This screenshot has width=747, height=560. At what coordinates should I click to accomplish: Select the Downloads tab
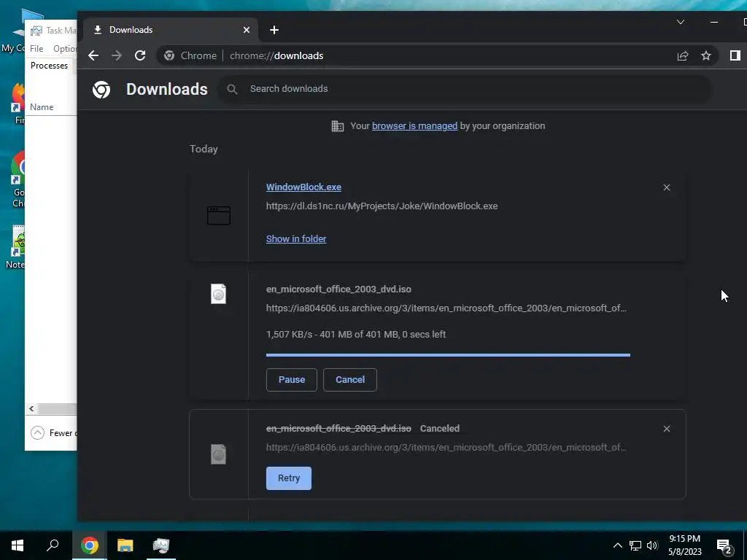(171, 30)
